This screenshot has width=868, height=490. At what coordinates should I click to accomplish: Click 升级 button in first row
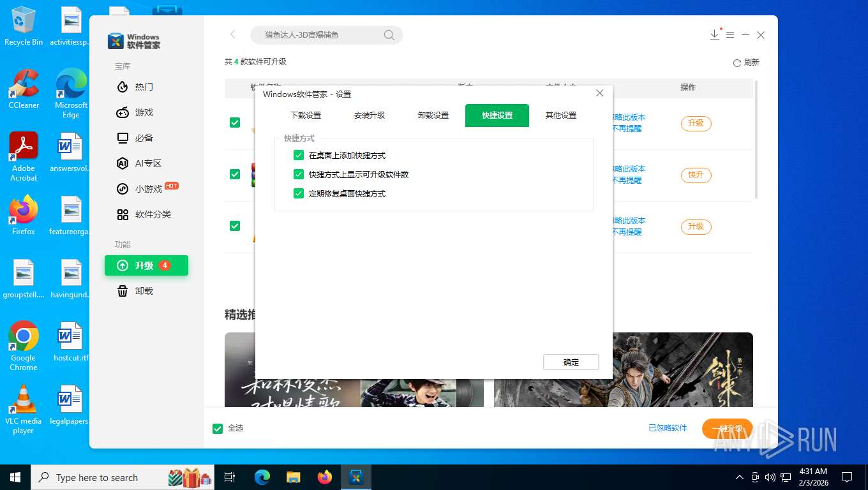(696, 123)
